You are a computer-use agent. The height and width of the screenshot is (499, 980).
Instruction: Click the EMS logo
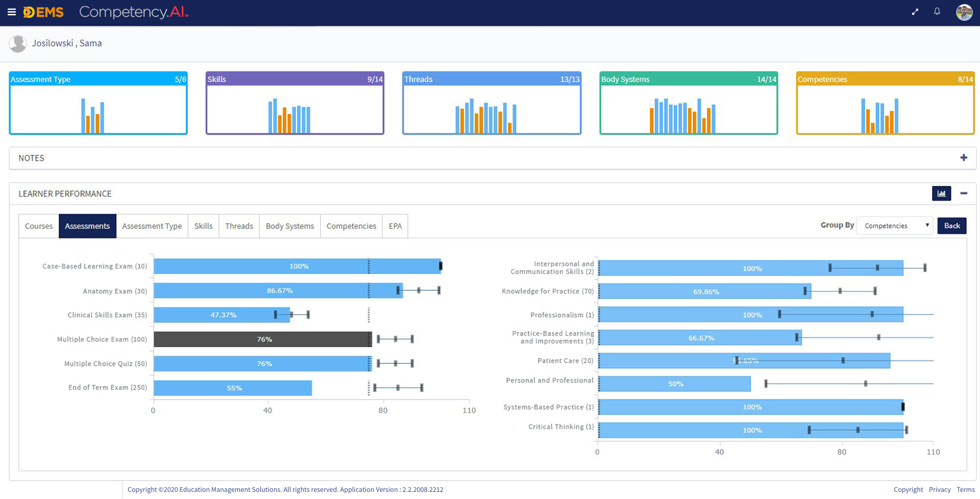click(x=44, y=12)
